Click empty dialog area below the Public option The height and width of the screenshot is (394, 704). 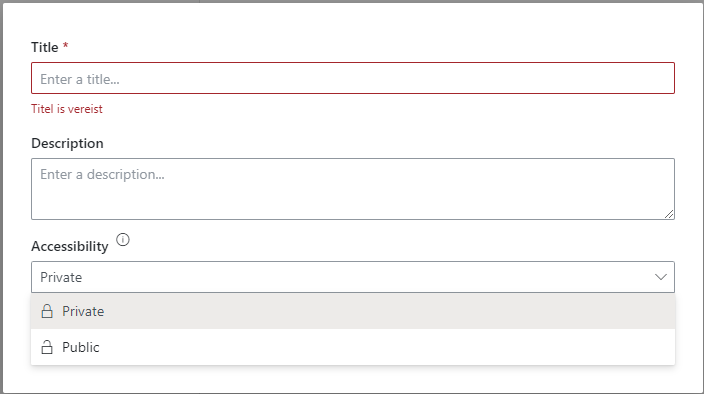(353, 379)
